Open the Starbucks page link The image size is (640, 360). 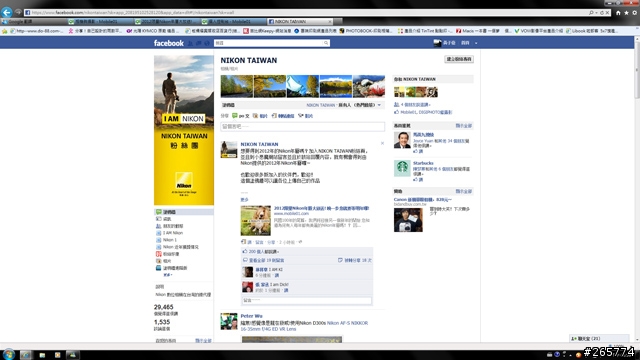click(x=423, y=163)
